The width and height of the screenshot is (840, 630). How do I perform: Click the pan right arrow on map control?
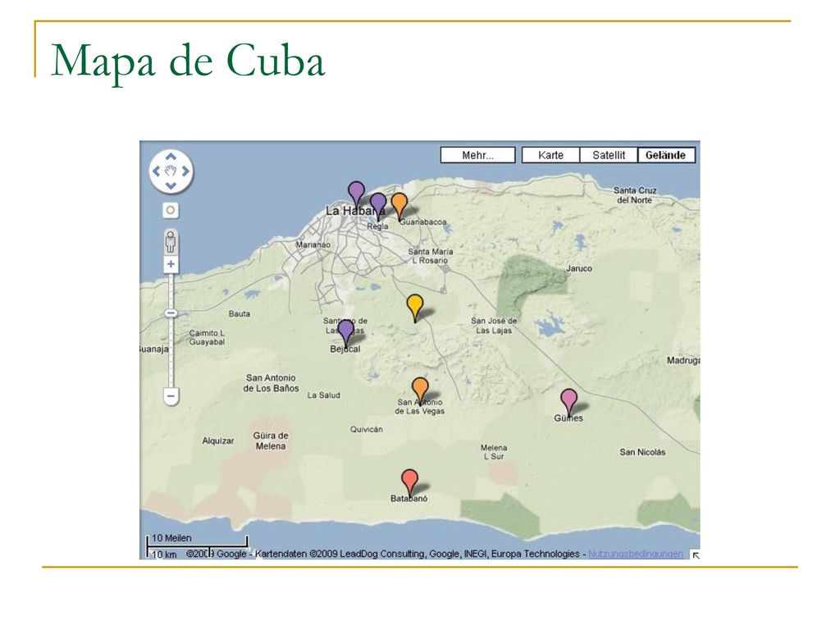(185, 171)
